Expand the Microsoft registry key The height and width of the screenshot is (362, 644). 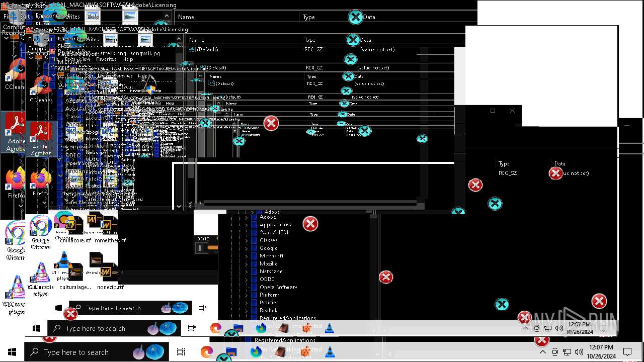pos(246,256)
